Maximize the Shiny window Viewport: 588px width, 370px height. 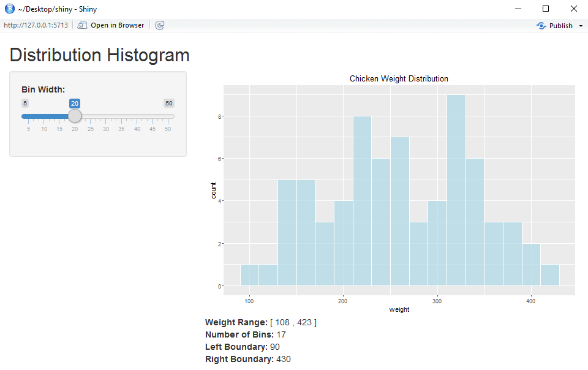(546, 9)
